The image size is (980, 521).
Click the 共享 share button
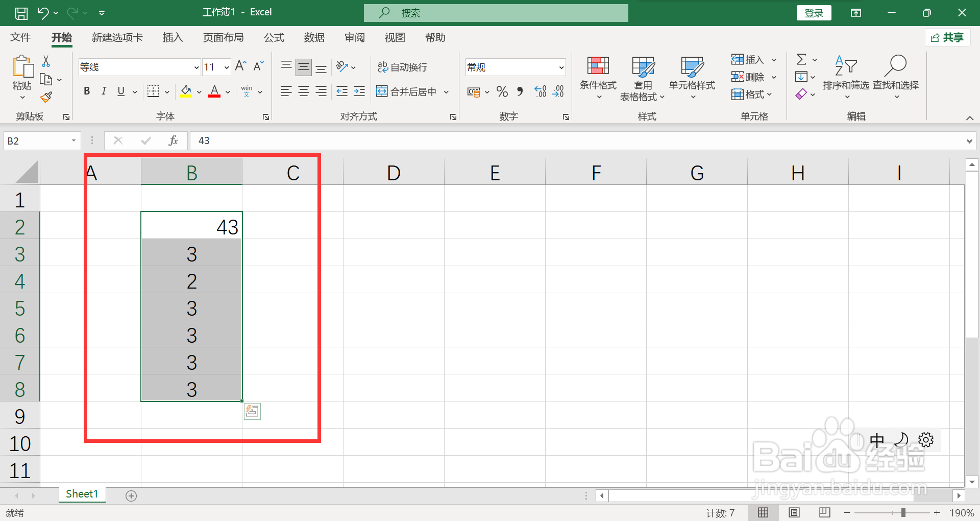tap(947, 37)
